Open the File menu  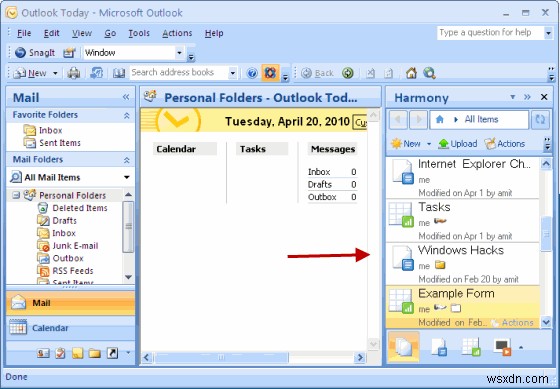click(x=24, y=33)
